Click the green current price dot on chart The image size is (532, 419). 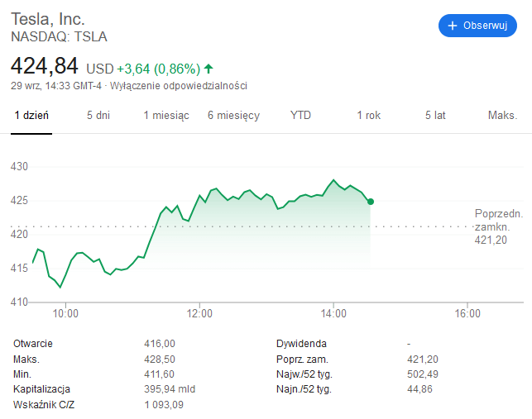(x=371, y=202)
